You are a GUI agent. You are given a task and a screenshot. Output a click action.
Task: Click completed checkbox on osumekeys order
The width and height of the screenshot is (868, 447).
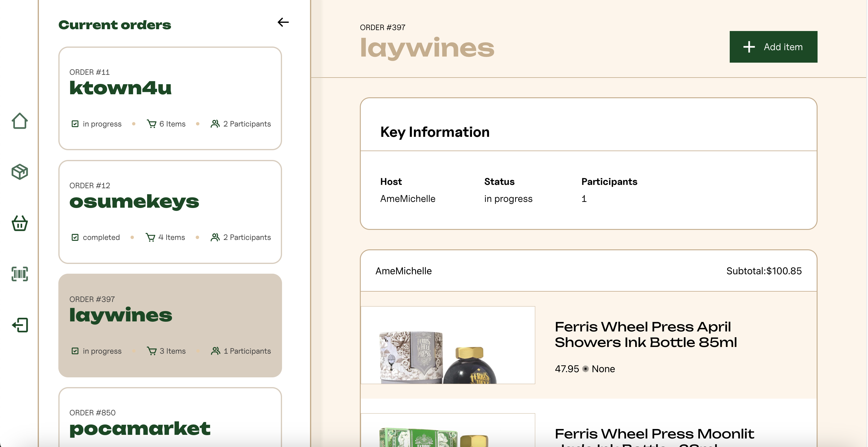75,237
